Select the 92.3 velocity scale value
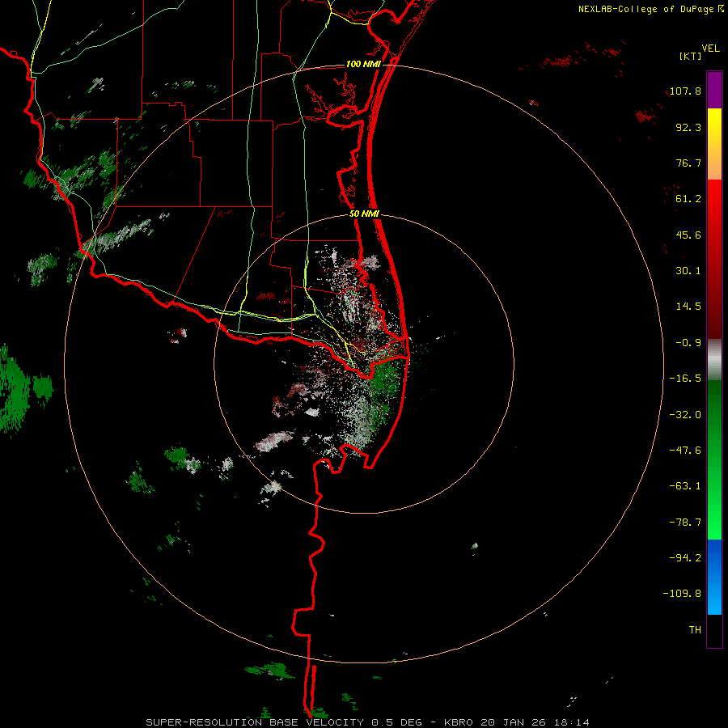 click(688, 127)
